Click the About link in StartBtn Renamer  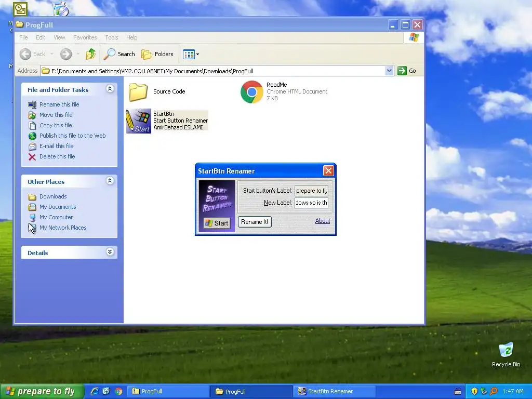[322, 221]
